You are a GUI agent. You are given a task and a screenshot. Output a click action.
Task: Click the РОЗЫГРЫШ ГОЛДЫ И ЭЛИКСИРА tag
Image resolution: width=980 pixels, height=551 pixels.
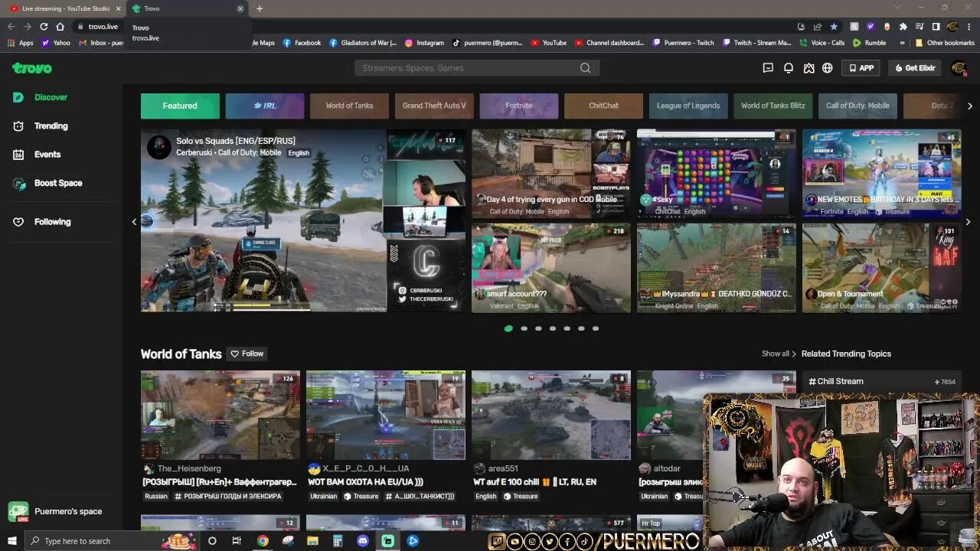pos(228,496)
